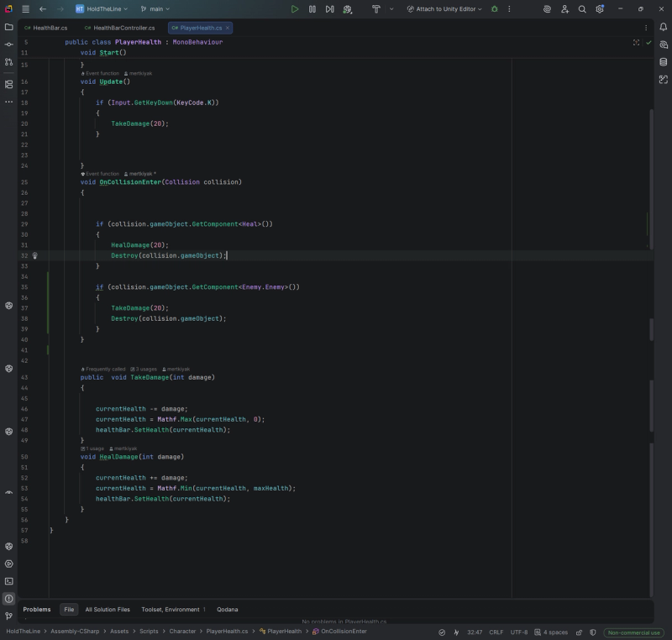672x640 pixels.
Task: Open Search Everywhere magnifier icon
Action: [x=582, y=9]
